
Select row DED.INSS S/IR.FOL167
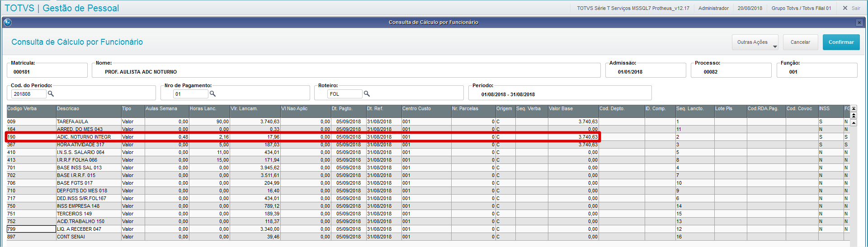428,198
